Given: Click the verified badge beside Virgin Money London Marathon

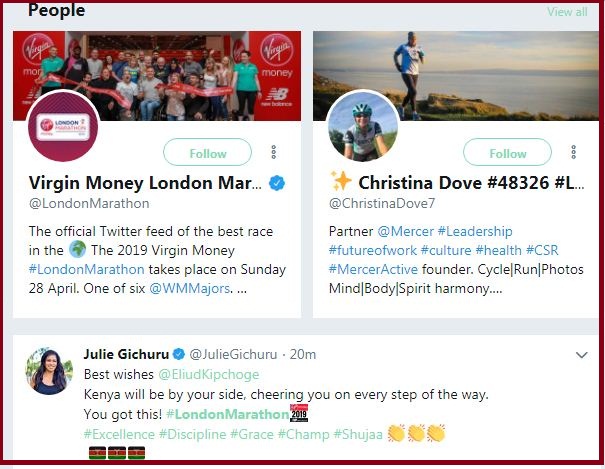Looking at the screenshot, I should 277,183.
